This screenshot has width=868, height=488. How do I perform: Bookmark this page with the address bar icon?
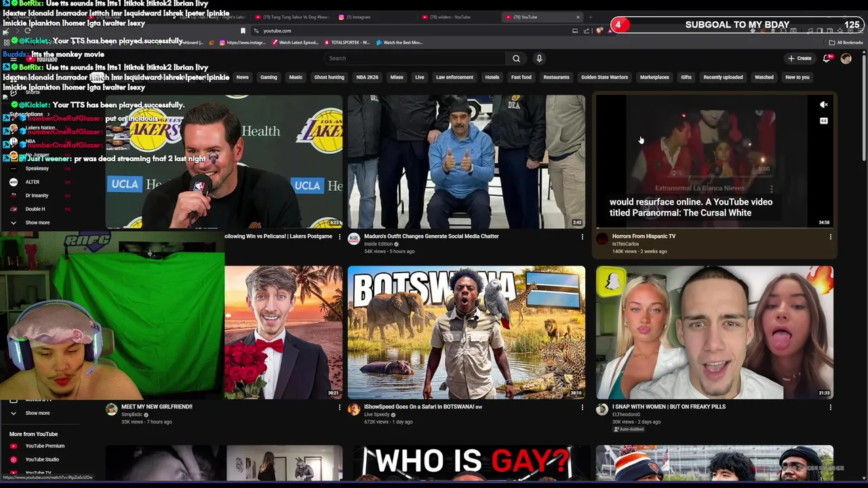(243, 30)
